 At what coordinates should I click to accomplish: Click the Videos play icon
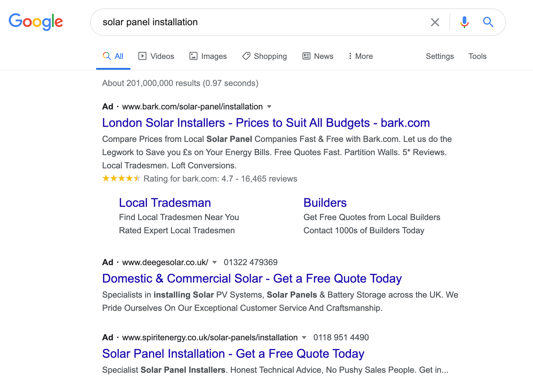pyautogui.click(x=142, y=56)
